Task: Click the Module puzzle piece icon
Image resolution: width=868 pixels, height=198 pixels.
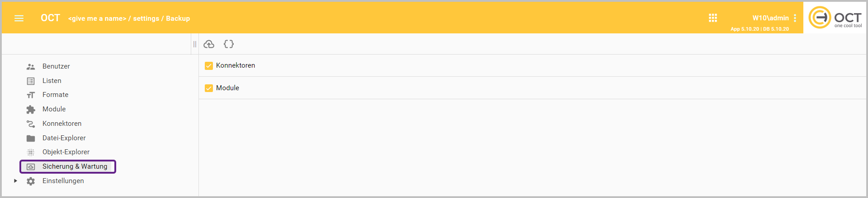Action: (31, 110)
